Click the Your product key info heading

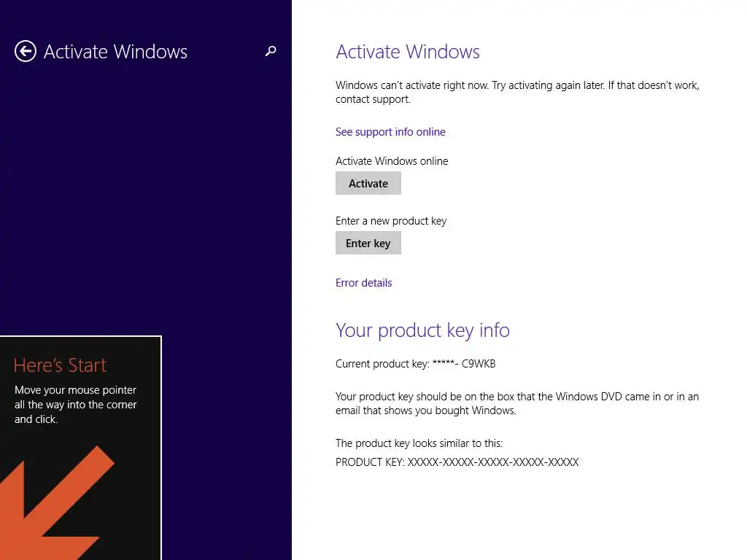pyautogui.click(x=422, y=330)
